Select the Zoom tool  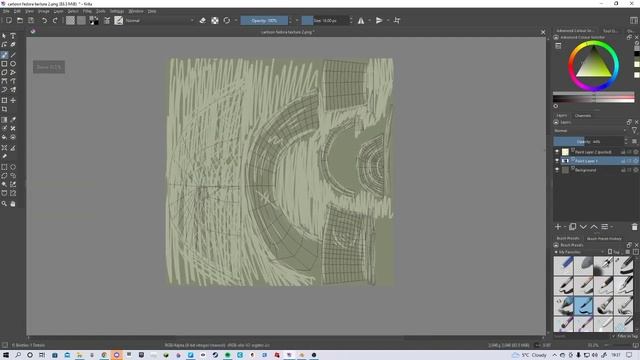4,204
